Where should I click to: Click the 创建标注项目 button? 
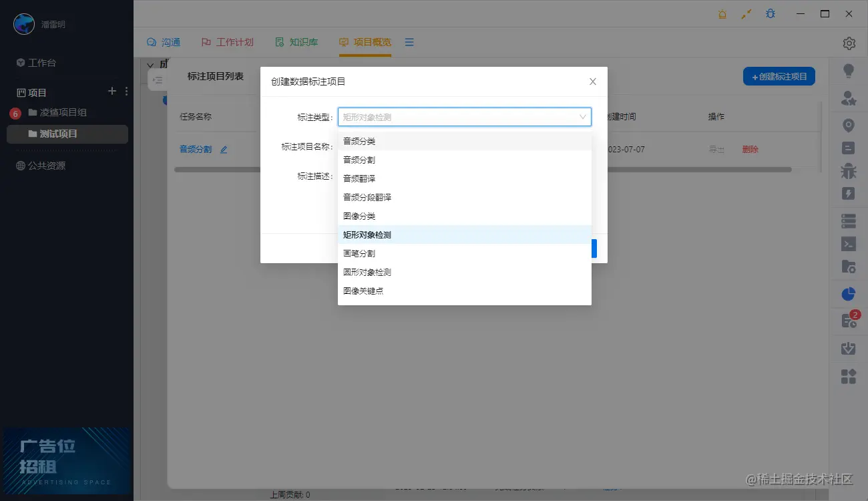779,76
